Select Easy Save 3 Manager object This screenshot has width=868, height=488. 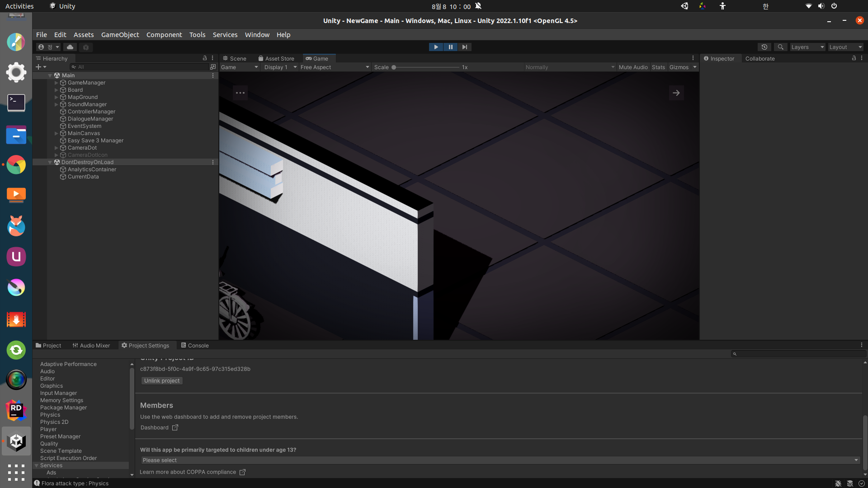click(x=95, y=141)
